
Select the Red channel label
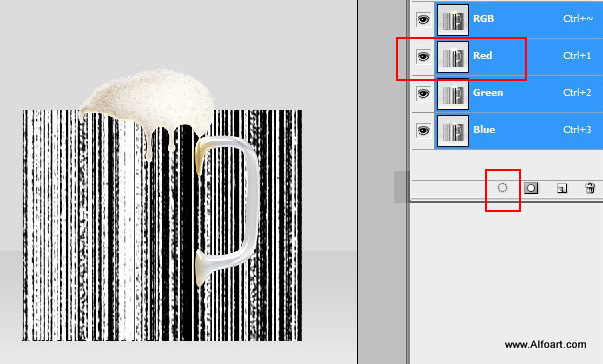click(483, 56)
